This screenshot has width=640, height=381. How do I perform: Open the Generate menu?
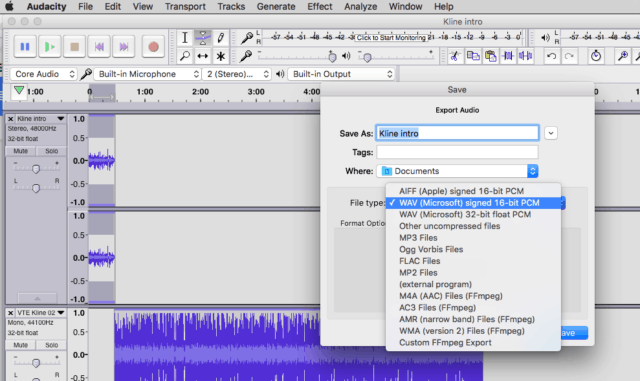click(x=276, y=7)
